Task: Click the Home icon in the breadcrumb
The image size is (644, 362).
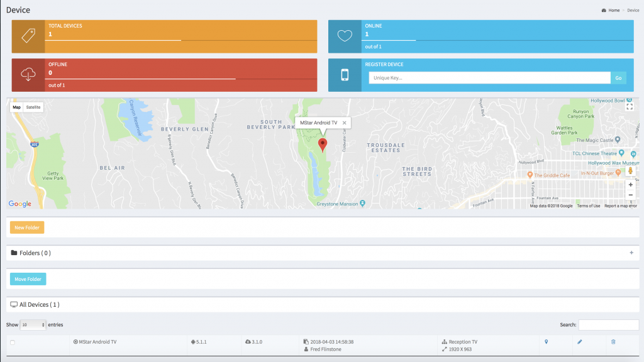Action: click(604, 10)
